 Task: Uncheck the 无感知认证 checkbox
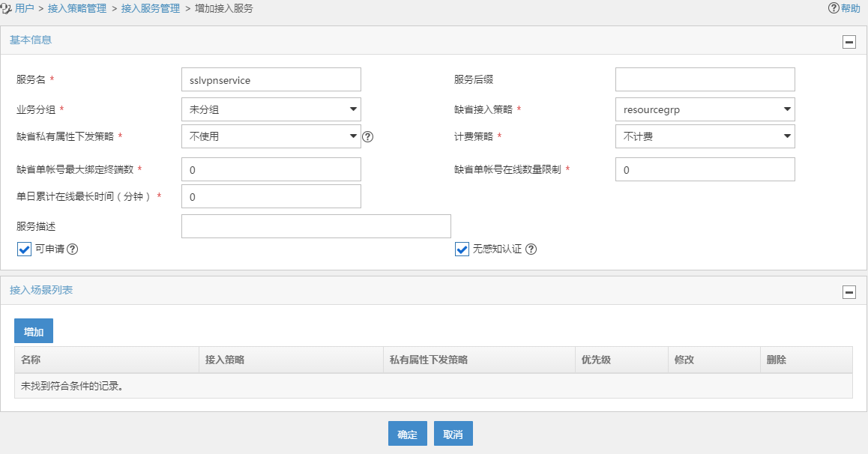(x=462, y=249)
